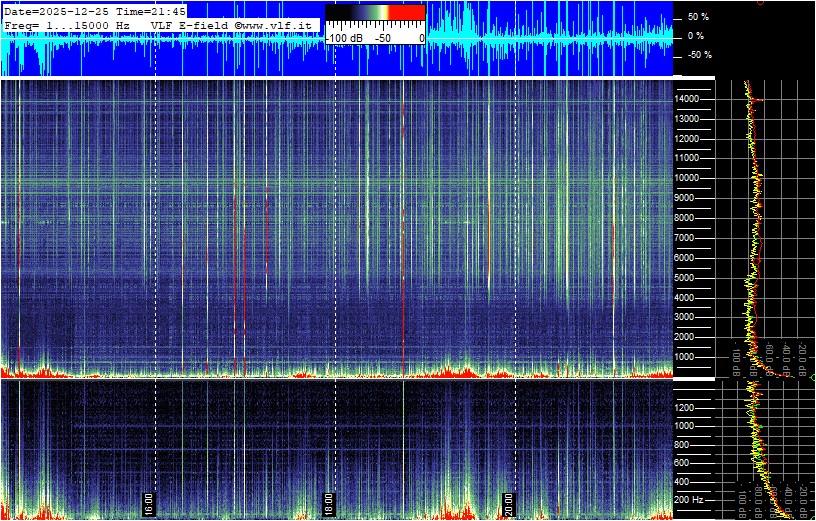Click the 14000 frequency axis label
Screen dimensions: 816x521
click(687, 99)
